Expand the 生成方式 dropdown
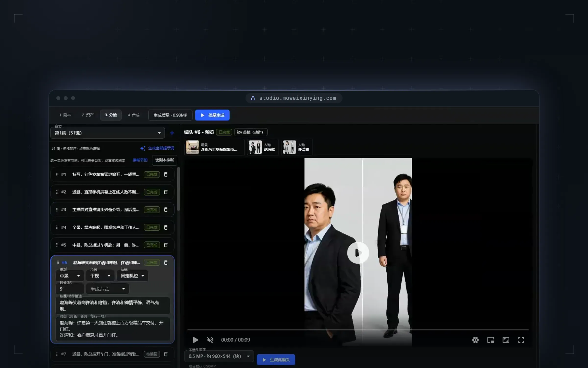Screen dimensions: 588x368 [108, 289]
